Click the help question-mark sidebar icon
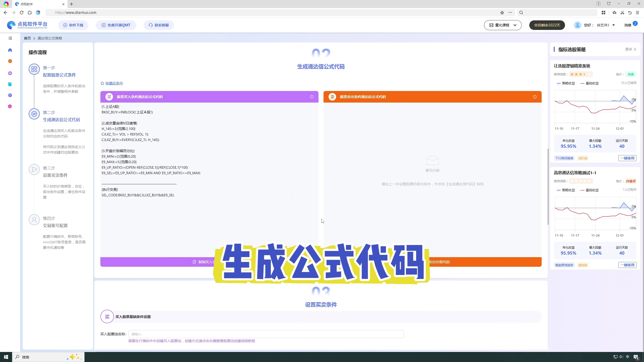 [x=10, y=95]
